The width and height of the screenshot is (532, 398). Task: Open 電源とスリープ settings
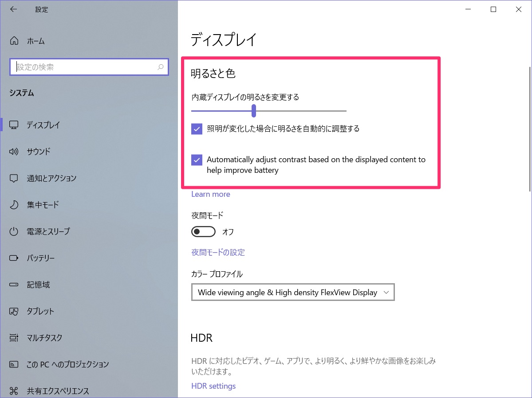pyautogui.click(x=48, y=231)
